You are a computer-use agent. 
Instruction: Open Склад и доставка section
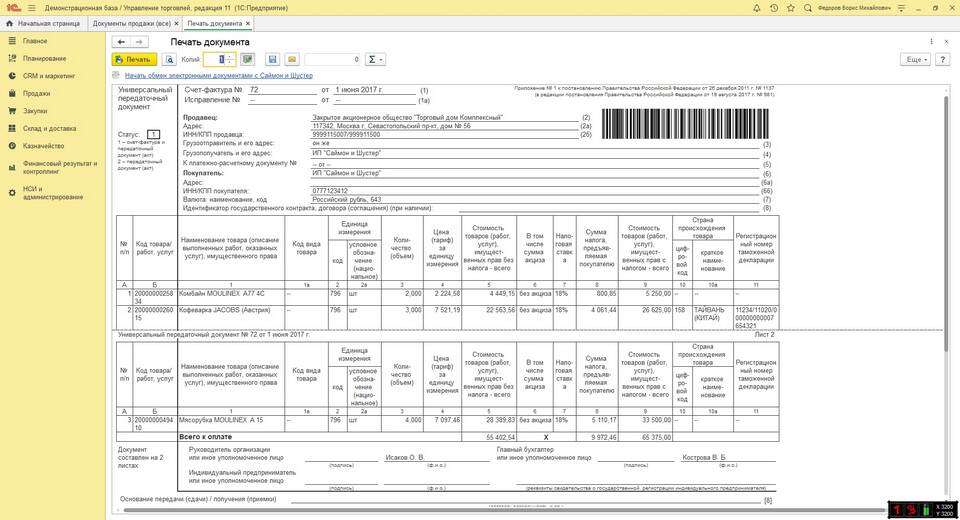50,129
